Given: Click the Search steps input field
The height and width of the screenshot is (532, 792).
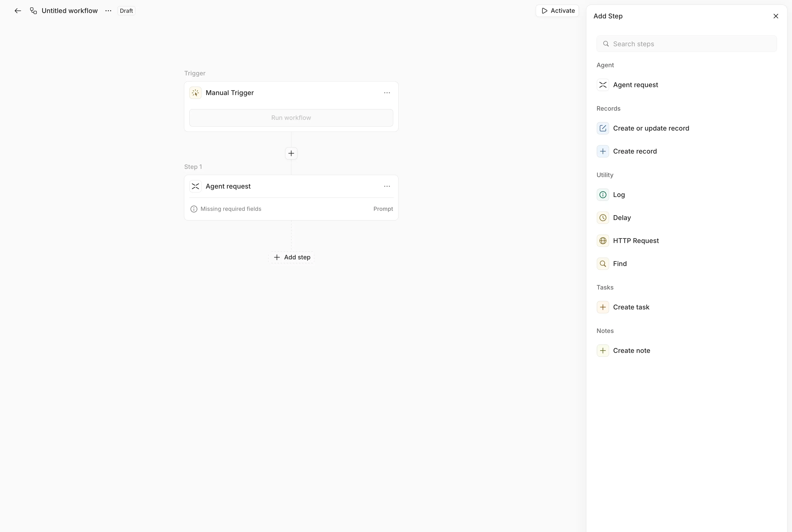Looking at the screenshot, I should pyautogui.click(x=686, y=44).
